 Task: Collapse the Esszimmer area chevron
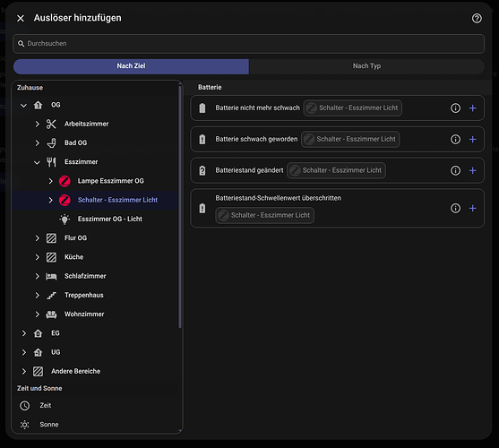pyautogui.click(x=38, y=162)
